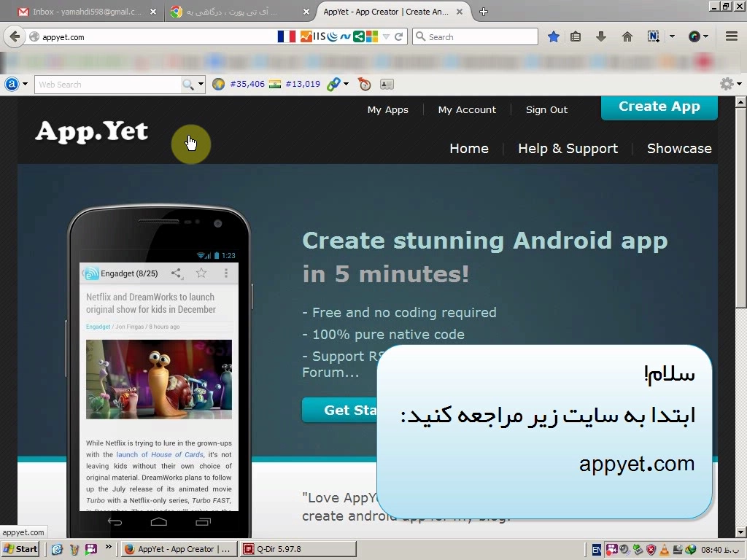Image resolution: width=747 pixels, height=560 pixels.
Task: Open the new tab plus button
Action: pyautogui.click(x=484, y=12)
